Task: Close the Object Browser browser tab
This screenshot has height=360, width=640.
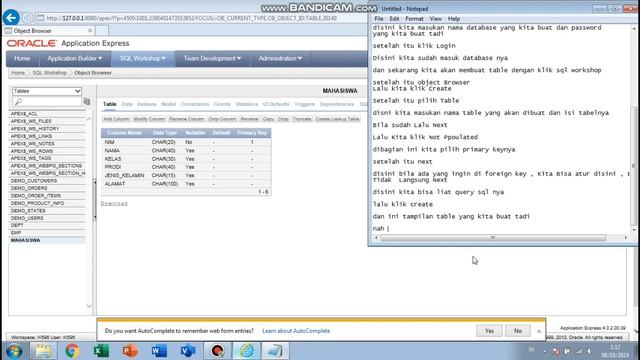Action: point(90,31)
